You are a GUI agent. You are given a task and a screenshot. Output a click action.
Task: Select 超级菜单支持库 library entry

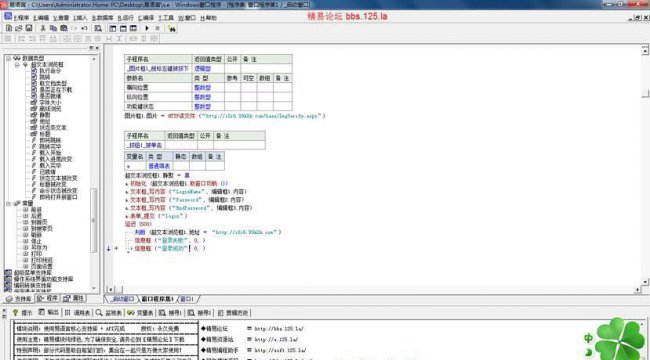pos(33,273)
